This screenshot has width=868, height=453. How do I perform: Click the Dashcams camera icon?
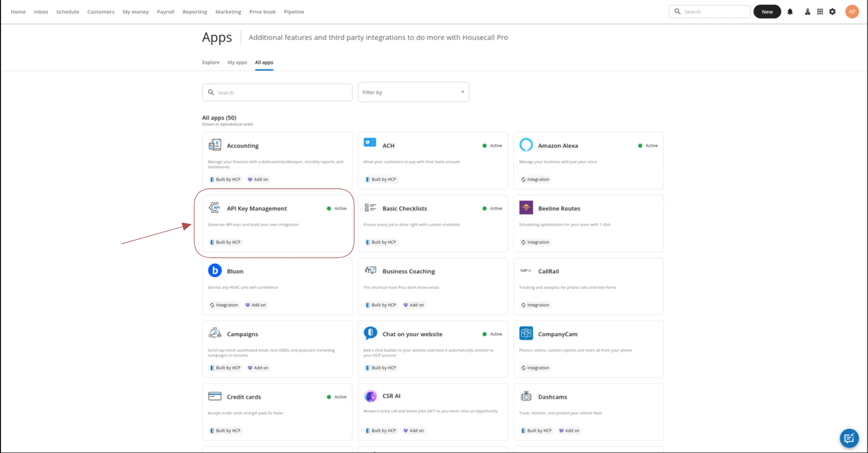(526, 396)
